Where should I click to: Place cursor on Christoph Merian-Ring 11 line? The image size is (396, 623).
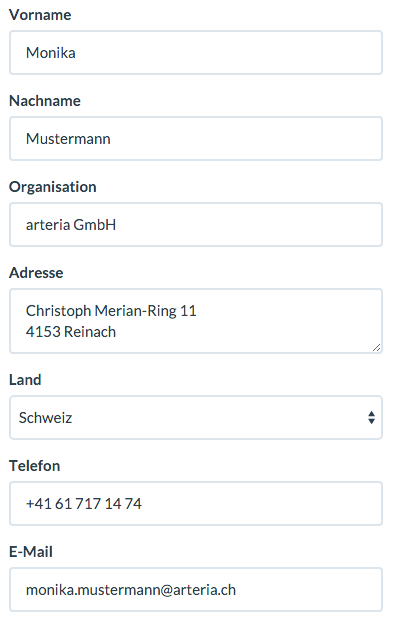111,311
